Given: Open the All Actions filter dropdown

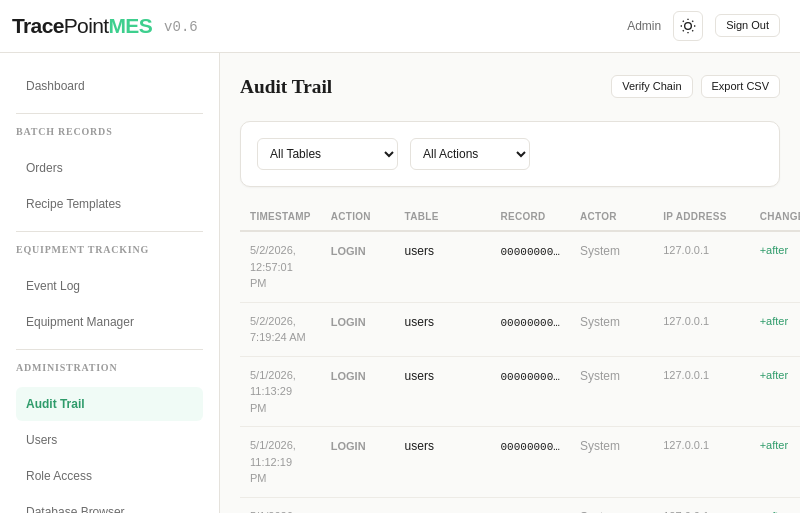Looking at the screenshot, I should pos(469,154).
